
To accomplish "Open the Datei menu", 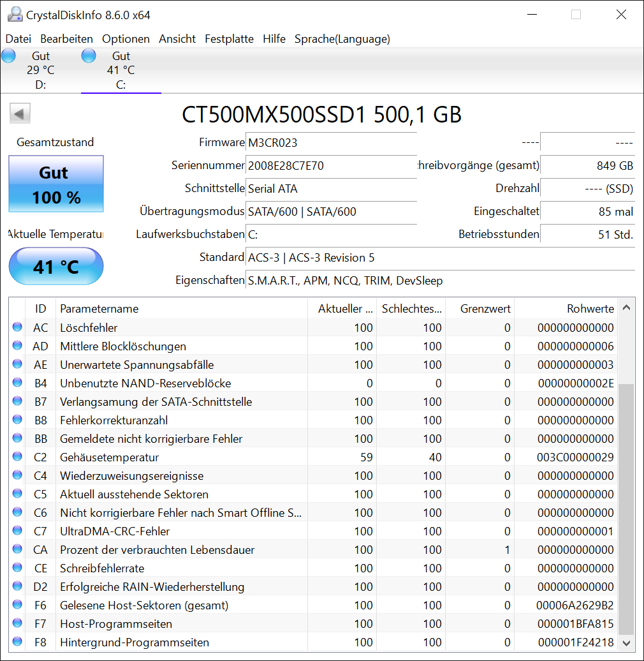I will point(18,39).
